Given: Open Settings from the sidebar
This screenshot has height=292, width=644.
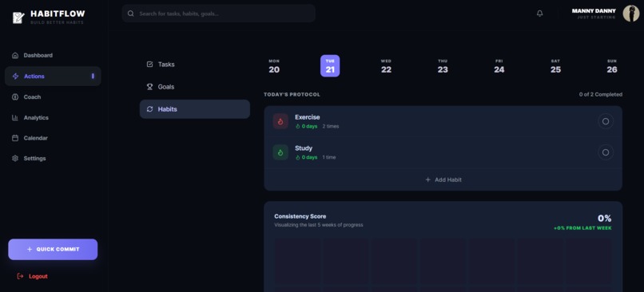Looking at the screenshot, I should pos(53,158).
